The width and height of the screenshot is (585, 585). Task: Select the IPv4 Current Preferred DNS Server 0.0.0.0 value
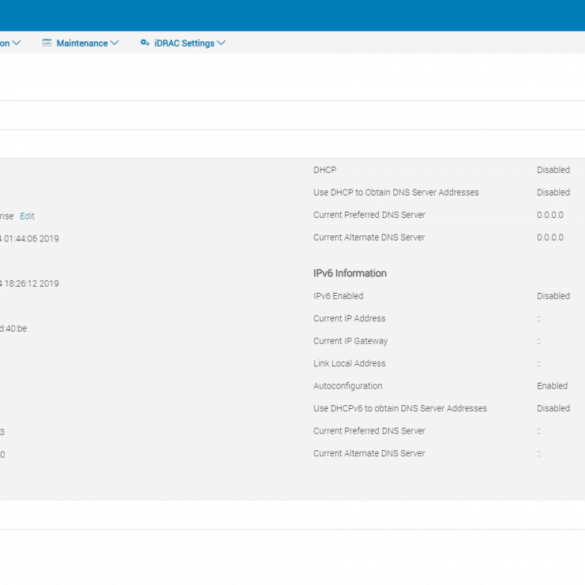550,215
